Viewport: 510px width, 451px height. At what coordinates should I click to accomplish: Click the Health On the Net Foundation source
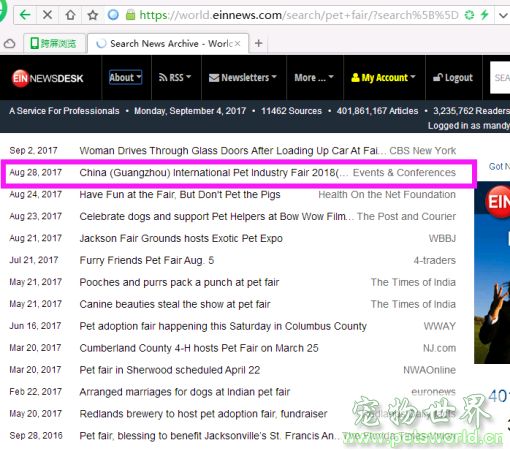[x=387, y=195]
